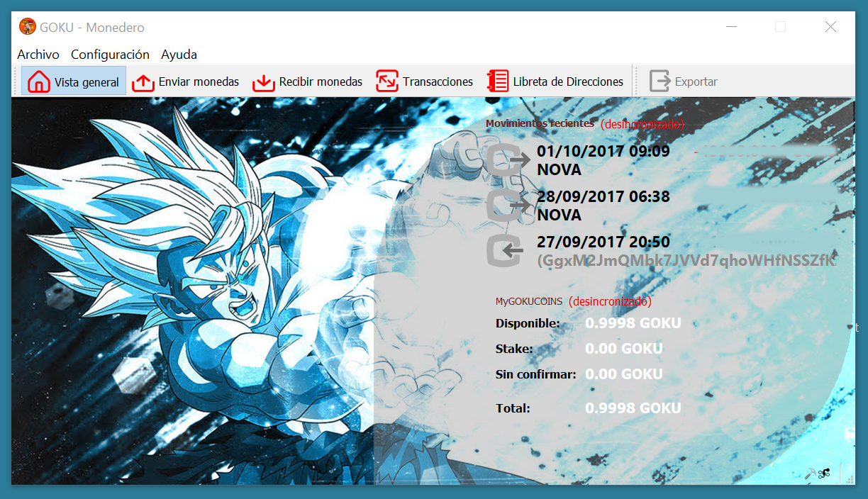Viewport: 868px width, 499px height.
Task: Click the Total balance value 0.9998 GOKU
Action: tap(633, 408)
